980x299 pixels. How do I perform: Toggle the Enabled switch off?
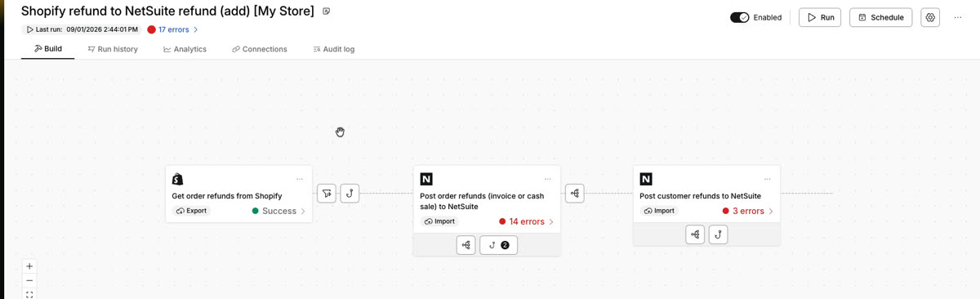740,17
